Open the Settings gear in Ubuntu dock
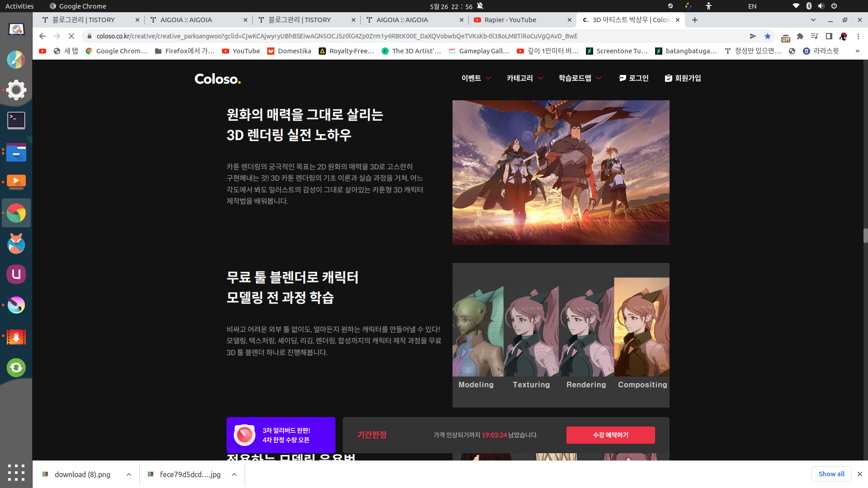Viewport: 868px width, 488px height. pos(16,90)
